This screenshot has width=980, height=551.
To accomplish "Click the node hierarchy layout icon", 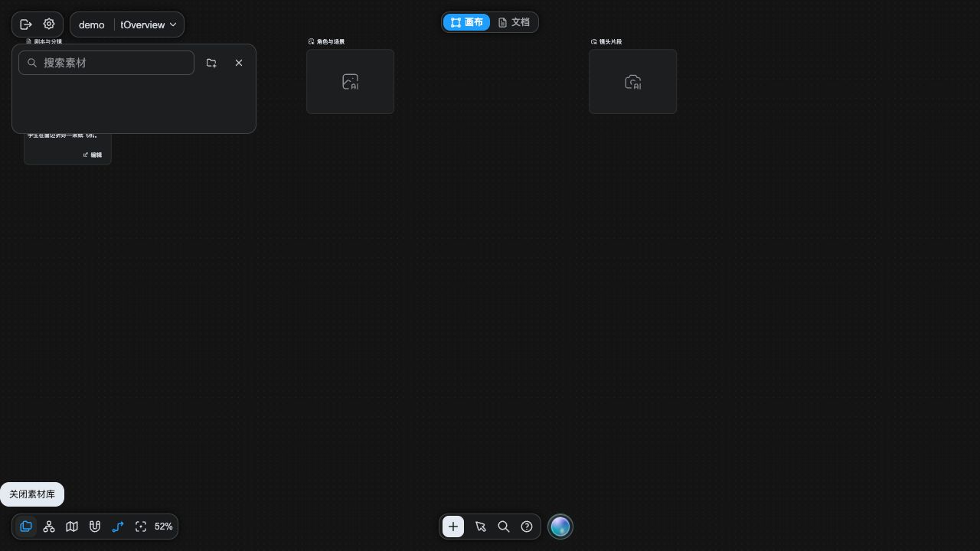I will [49, 527].
